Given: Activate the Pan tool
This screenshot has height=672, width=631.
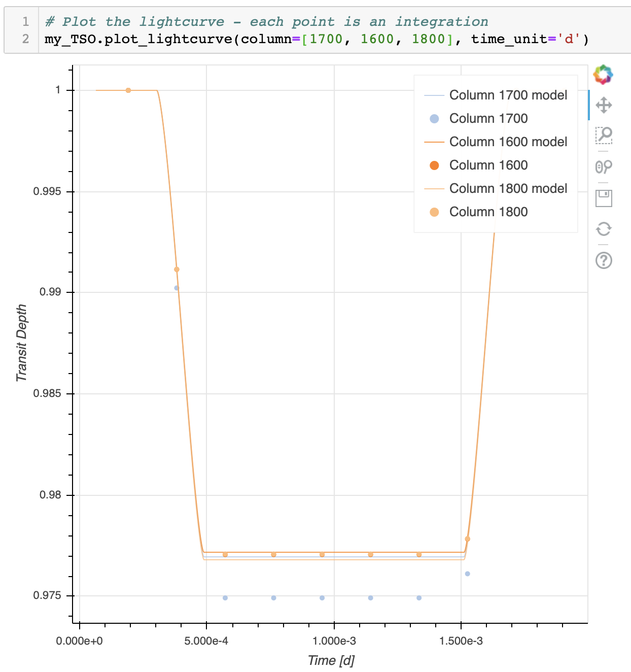Looking at the screenshot, I should tap(604, 106).
